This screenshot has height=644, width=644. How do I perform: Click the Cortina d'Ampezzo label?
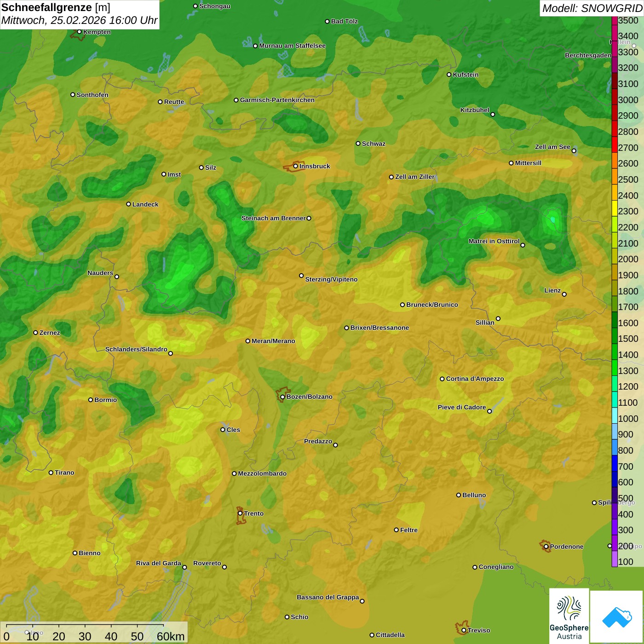475,379
